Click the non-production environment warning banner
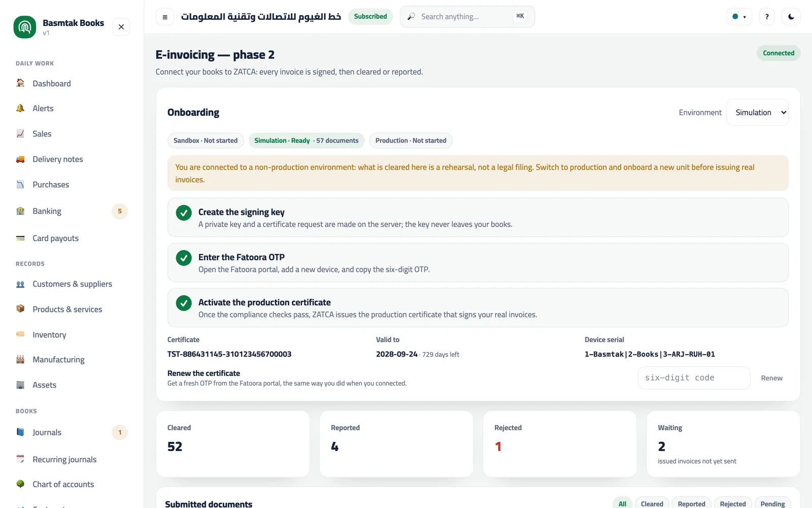 [478, 173]
